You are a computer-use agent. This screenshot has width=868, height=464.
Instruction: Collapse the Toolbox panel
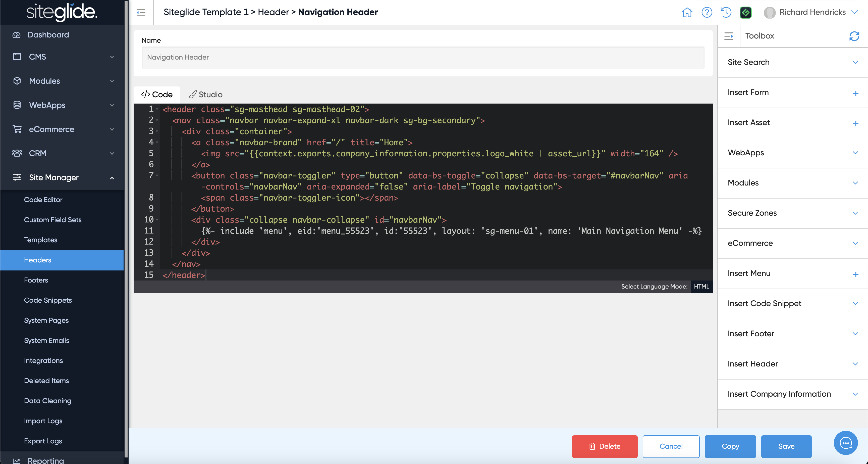[x=729, y=36]
